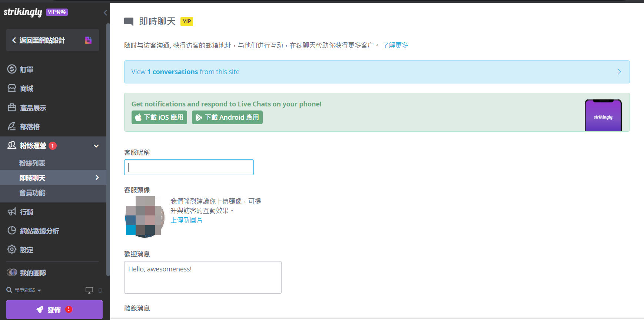The image size is (644, 320).
Task: Focus the 客服昵稱 input field
Action: pos(189,167)
